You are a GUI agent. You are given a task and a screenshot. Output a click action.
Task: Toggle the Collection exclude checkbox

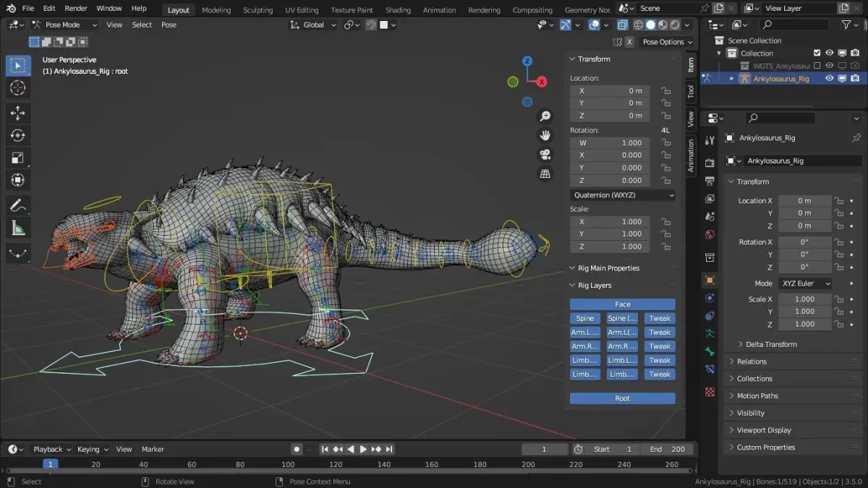817,53
